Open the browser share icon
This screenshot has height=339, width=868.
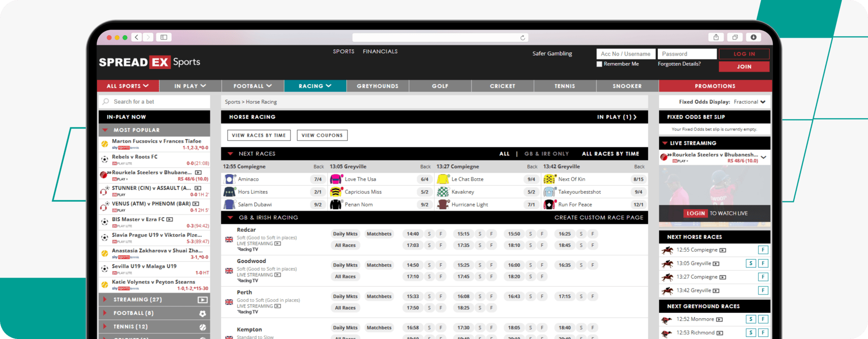(x=716, y=37)
